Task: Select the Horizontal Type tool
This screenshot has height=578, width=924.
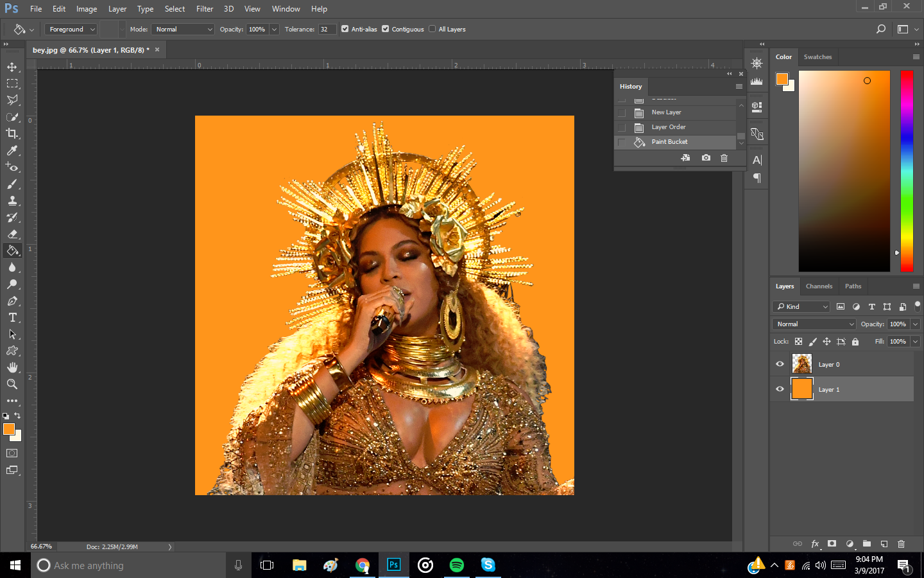Action: (12, 317)
